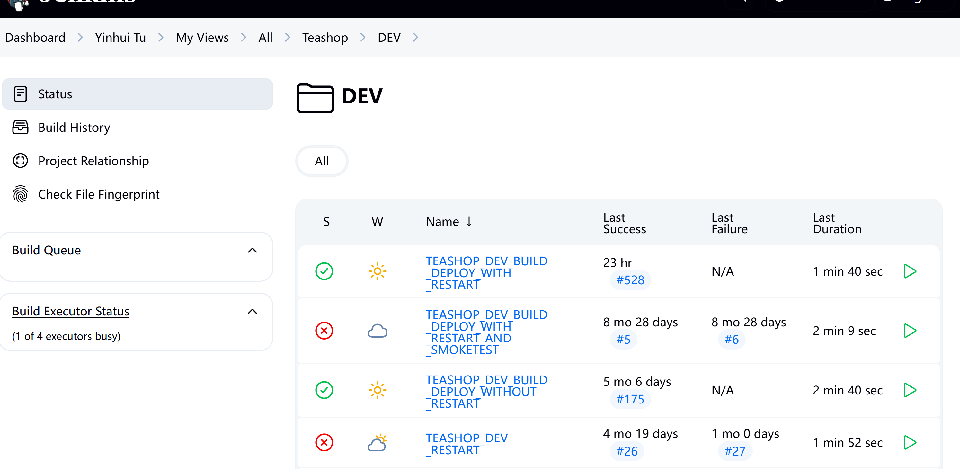This screenshot has height=469, width=960.
Task: Sort by the S status column
Action: pyautogui.click(x=326, y=222)
